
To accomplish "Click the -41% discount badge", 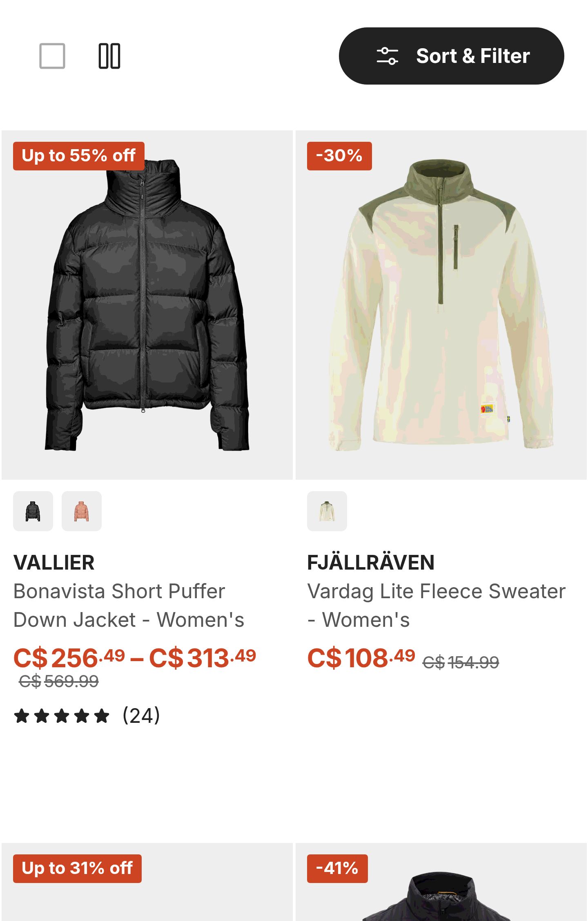I will pyautogui.click(x=337, y=868).
